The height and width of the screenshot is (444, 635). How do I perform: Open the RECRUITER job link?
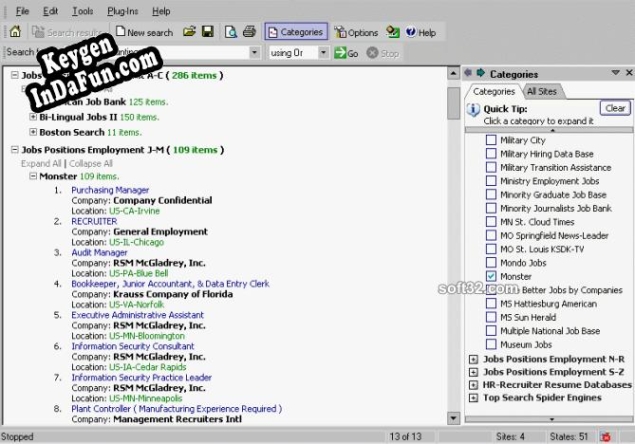(x=94, y=221)
